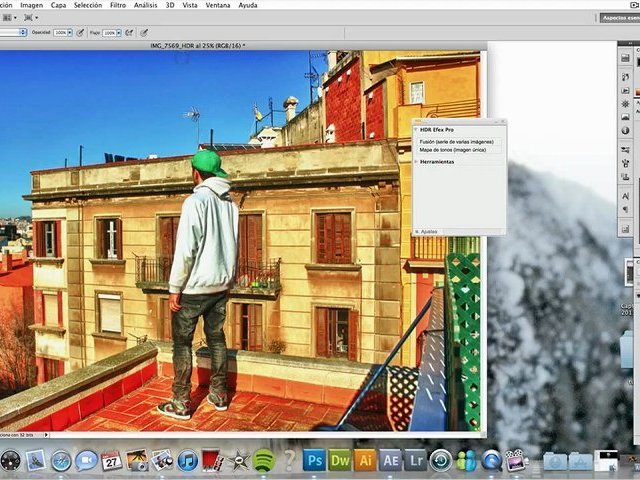Screen dimensions: 640x480
Task: Select the Aspectos esenciales workspace button
Action: click(x=620, y=18)
